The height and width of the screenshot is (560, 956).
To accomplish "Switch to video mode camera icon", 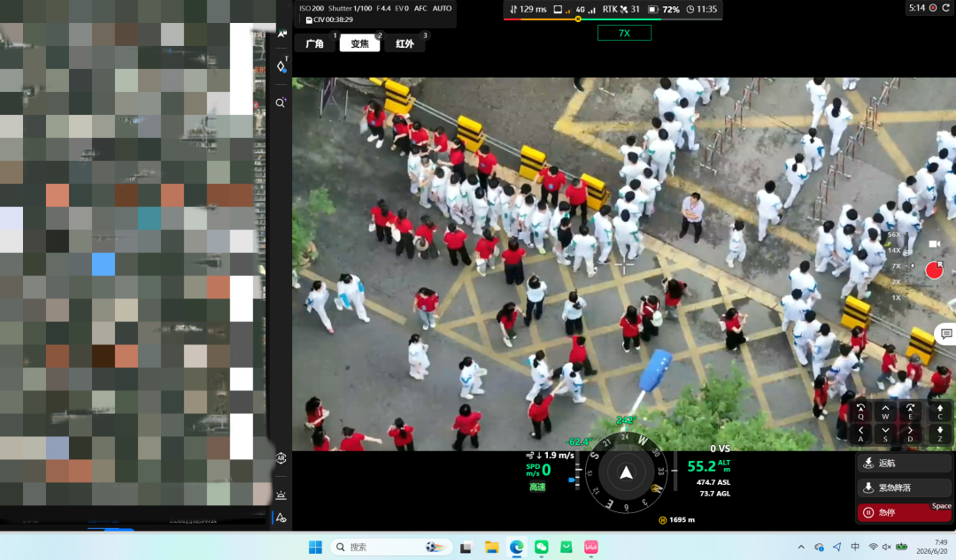I will pos(934,244).
